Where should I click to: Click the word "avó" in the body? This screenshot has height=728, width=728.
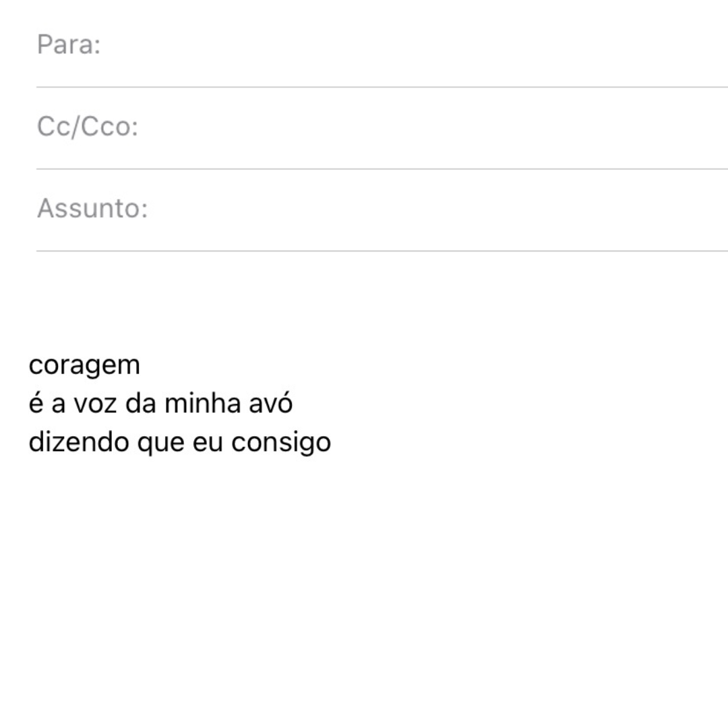tap(271, 404)
